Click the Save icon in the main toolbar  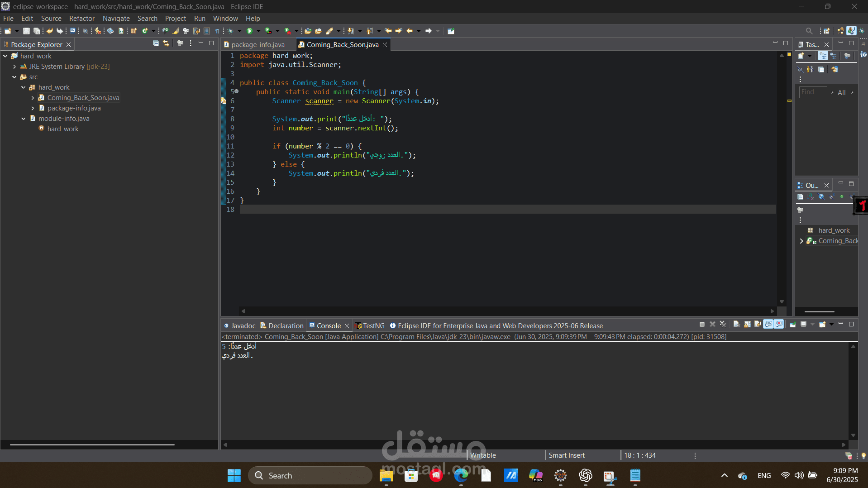click(26, 31)
